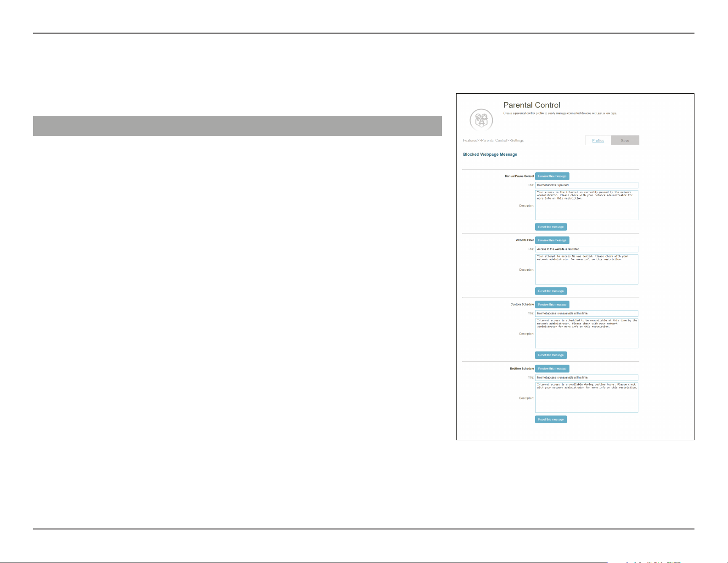Preview the Website Filter message
This screenshot has width=728, height=563.
(x=552, y=240)
